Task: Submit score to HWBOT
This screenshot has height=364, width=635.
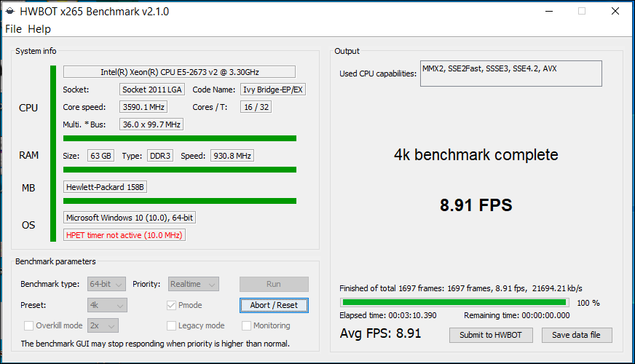Action: point(491,336)
